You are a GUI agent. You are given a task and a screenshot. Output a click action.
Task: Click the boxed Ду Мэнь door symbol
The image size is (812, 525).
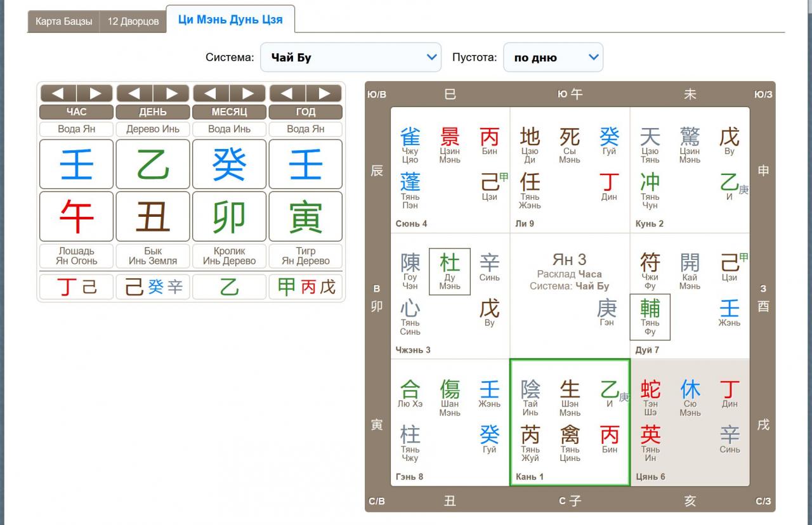pyautogui.click(x=450, y=271)
